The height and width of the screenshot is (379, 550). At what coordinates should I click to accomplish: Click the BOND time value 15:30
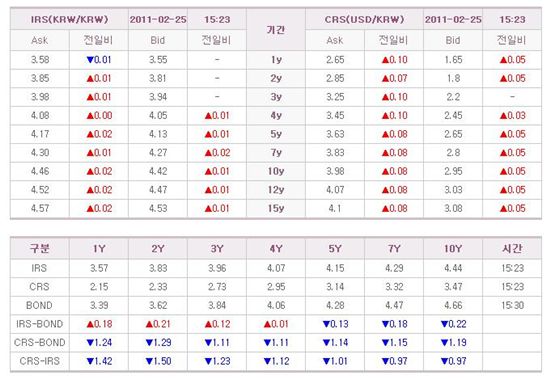512,305
